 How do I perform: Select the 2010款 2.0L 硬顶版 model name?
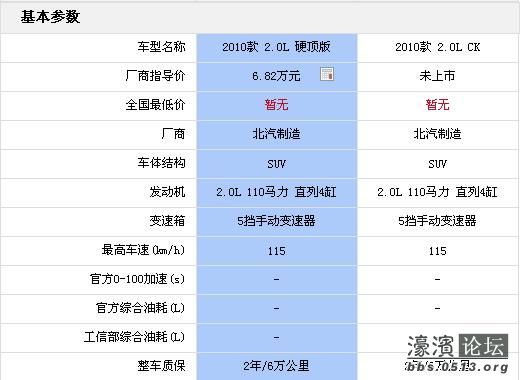coord(276,47)
